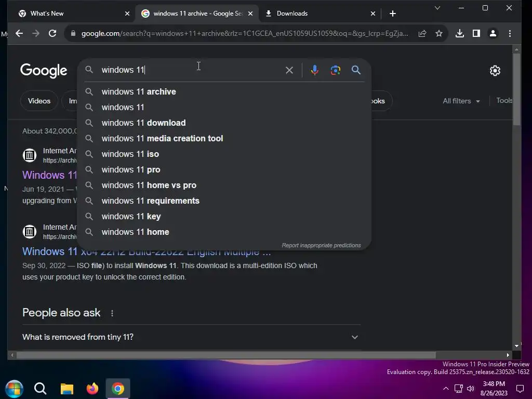Screen dimensions: 532x399
Task: Open tab search chevron in title bar
Action: pos(437,8)
